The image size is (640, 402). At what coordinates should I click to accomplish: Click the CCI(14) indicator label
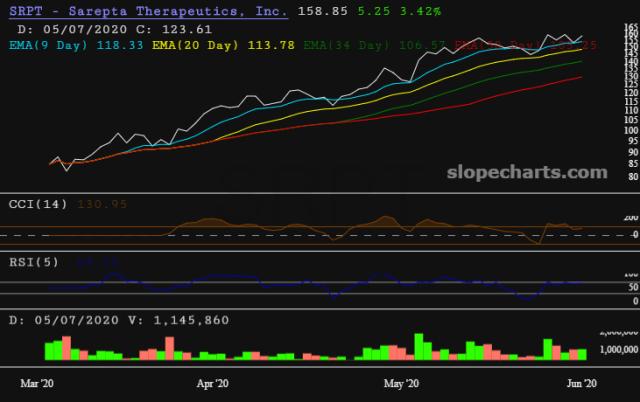click(x=37, y=204)
